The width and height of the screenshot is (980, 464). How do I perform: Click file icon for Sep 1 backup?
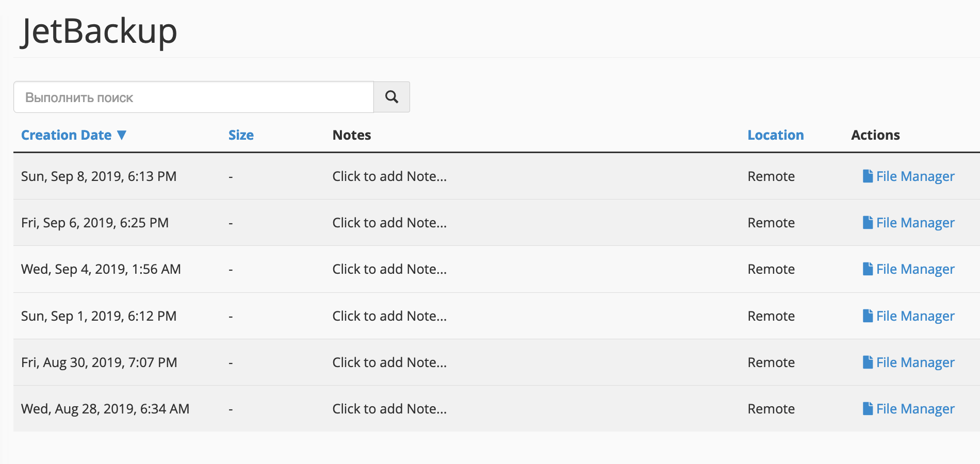tap(868, 316)
